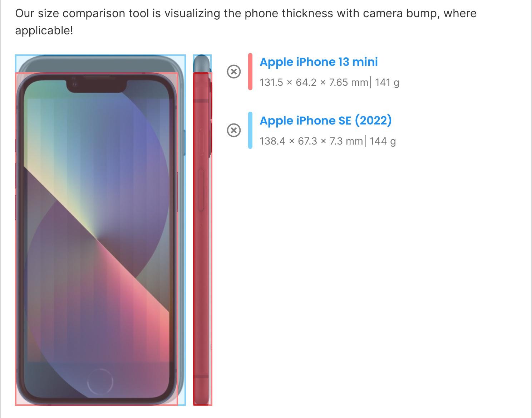Click the red iPhone 13 mini side profile

tap(202, 239)
